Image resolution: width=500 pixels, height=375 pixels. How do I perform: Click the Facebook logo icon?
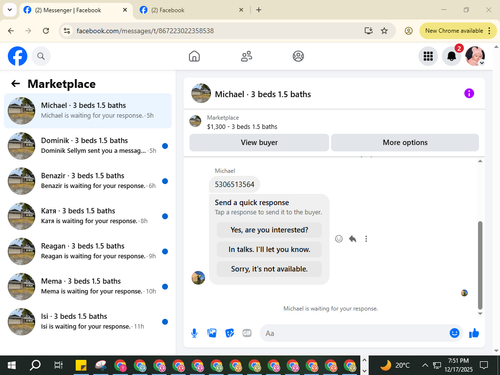point(17,56)
